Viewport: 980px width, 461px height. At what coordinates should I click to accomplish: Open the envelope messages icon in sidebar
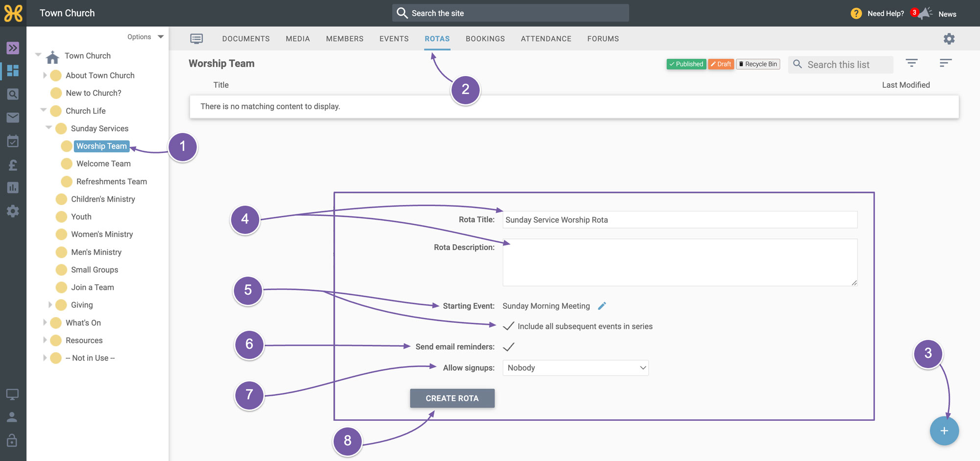coord(13,118)
